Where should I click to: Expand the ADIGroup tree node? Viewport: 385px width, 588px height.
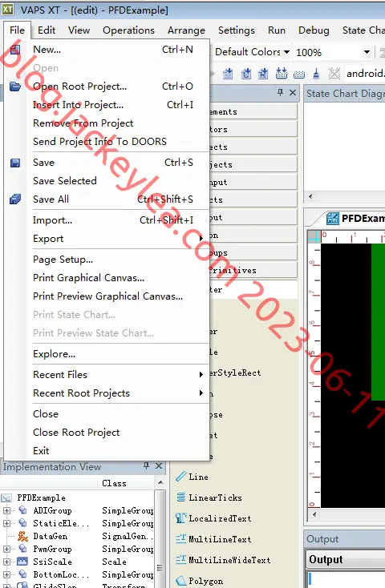click(x=6, y=510)
